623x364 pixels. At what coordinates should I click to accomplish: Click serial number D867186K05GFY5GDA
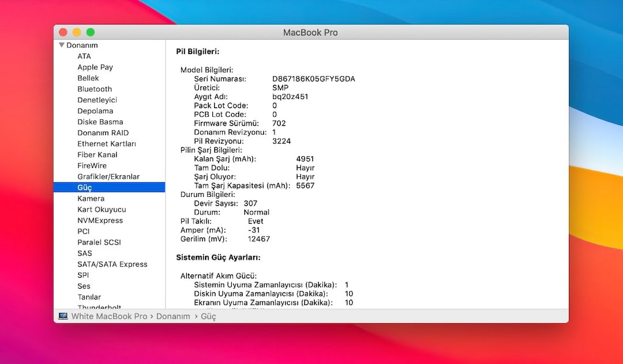click(313, 79)
